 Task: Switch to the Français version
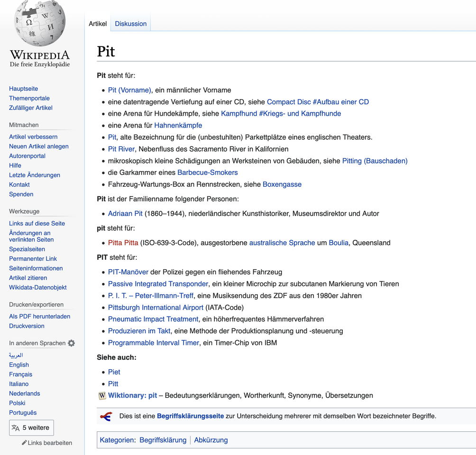21,374
